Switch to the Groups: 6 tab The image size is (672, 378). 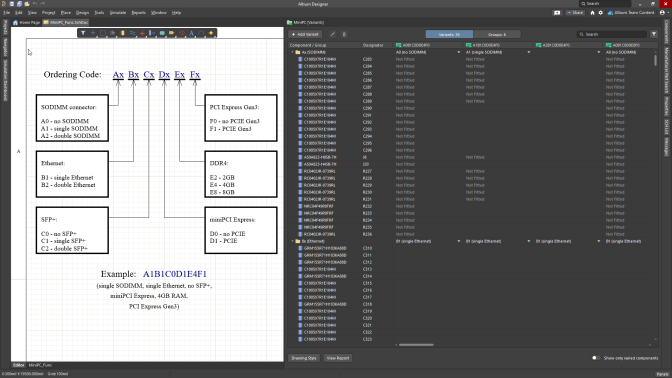[497, 34]
